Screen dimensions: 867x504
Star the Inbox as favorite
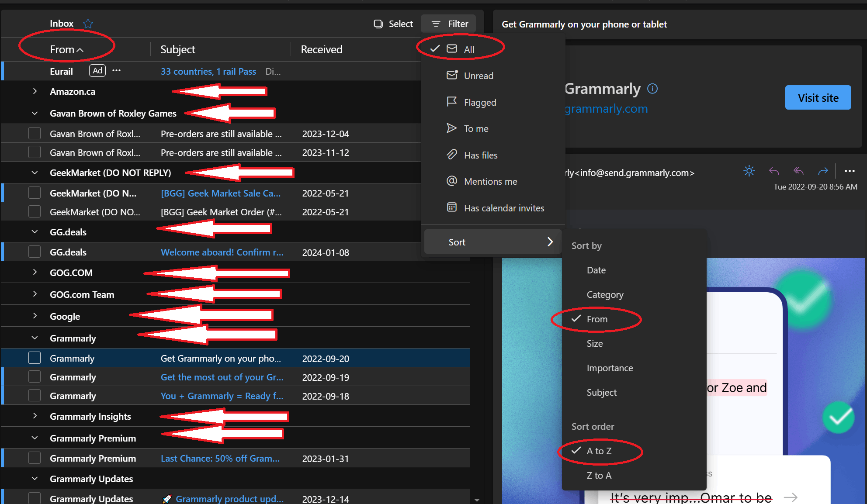click(x=88, y=24)
